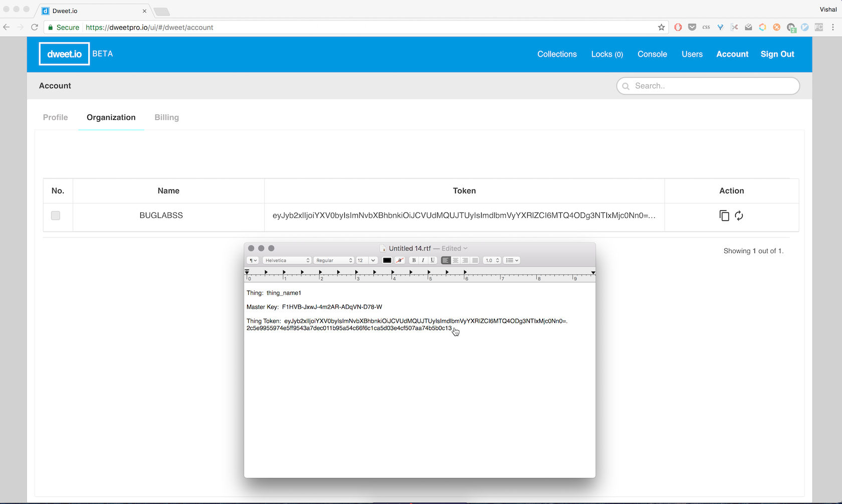Open the 1.0 line spacing dropdown

[492, 261]
